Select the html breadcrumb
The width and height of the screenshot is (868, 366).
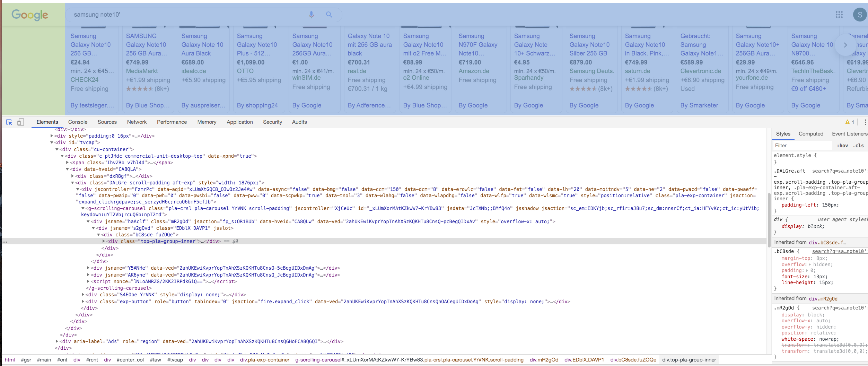(10, 360)
